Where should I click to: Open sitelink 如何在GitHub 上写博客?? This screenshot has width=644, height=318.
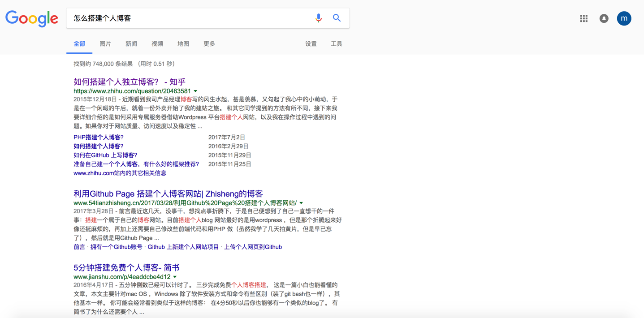point(105,155)
